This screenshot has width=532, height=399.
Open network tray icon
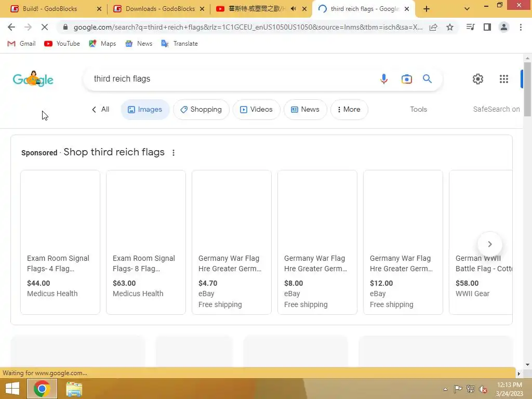pyautogui.click(x=470, y=389)
